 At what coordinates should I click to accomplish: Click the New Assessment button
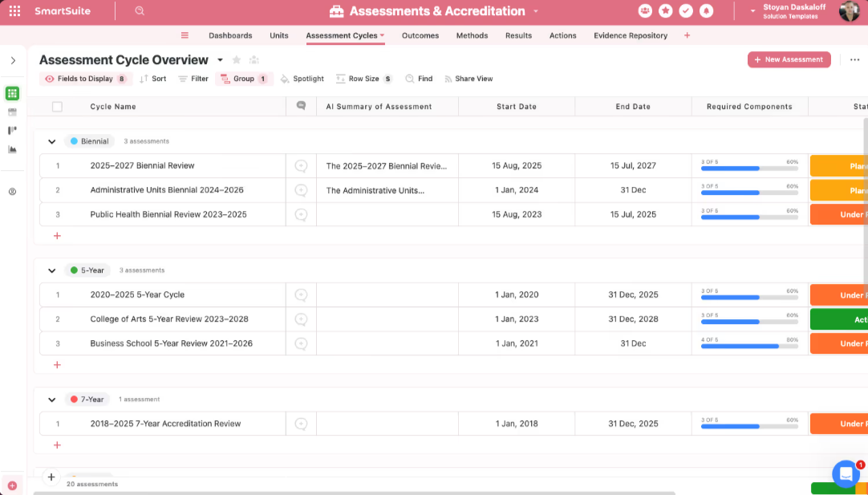789,60
